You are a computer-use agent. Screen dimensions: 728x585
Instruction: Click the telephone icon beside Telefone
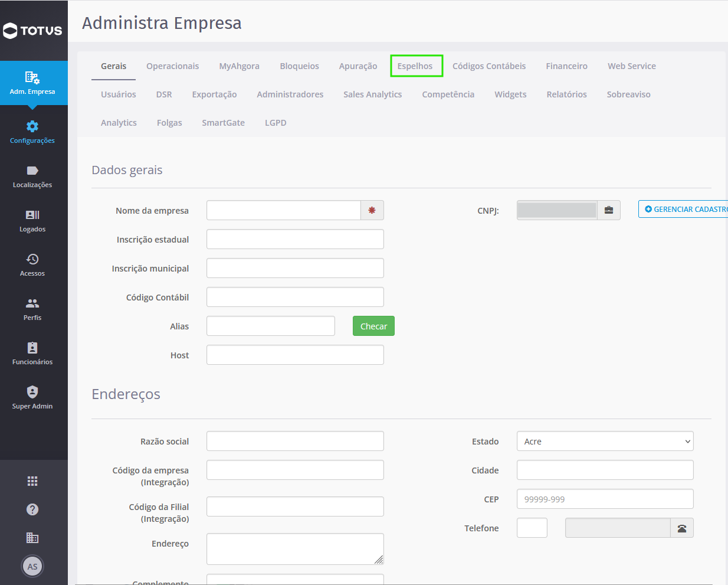pyautogui.click(x=682, y=528)
